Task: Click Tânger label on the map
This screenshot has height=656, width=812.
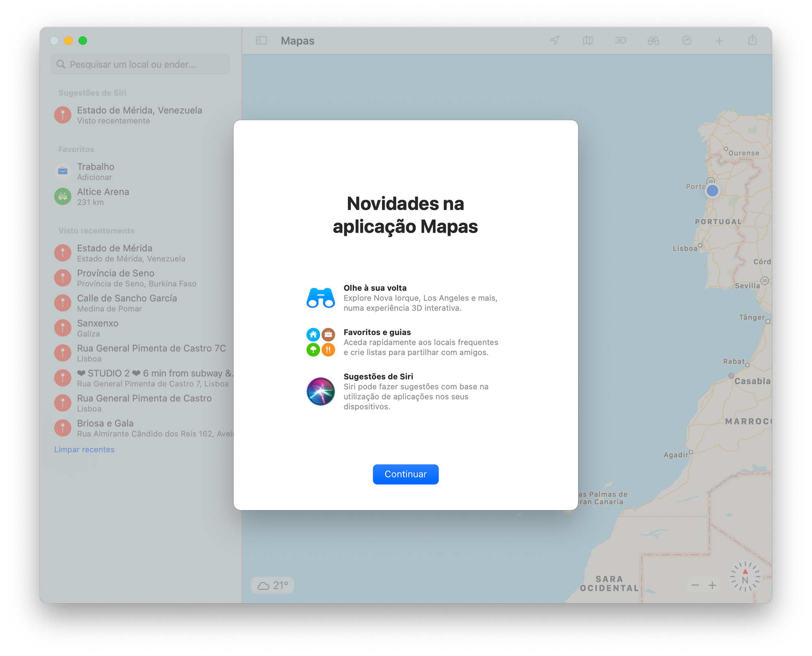Action: click(752, 317)
